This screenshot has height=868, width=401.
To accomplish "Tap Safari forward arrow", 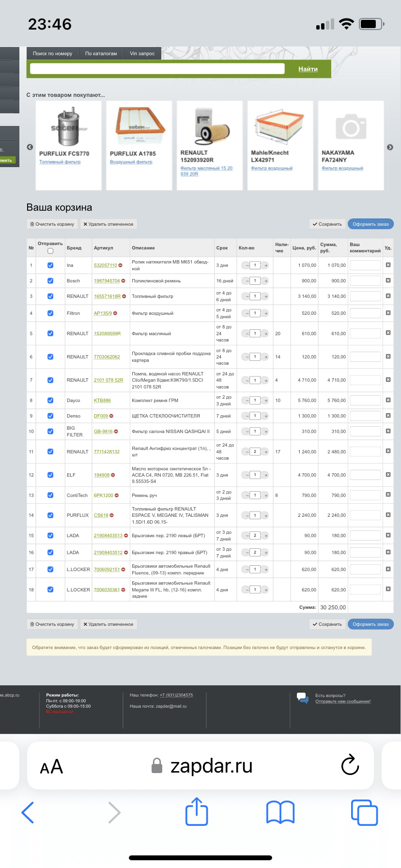I will (114, 812).
